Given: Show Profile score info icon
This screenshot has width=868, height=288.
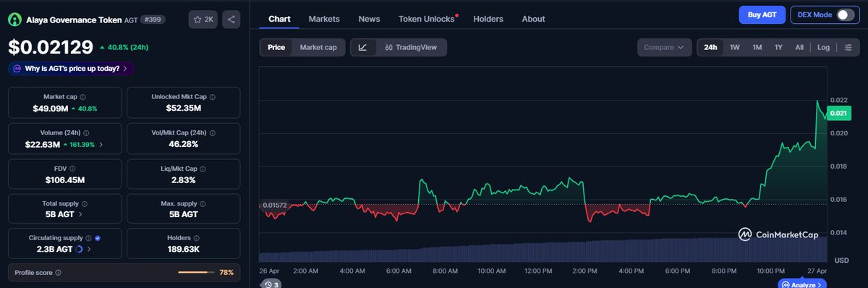Looking at the screenshot, I should tap(58, 273).
